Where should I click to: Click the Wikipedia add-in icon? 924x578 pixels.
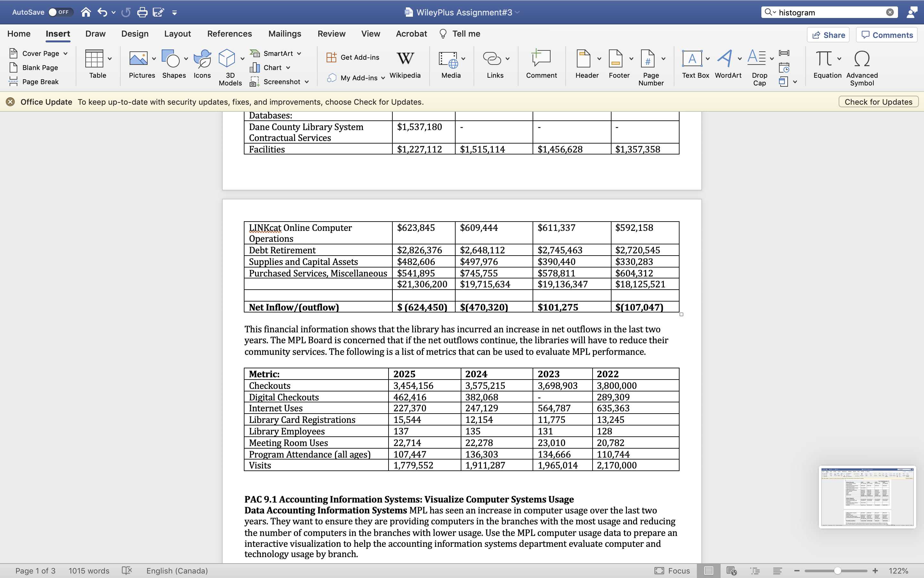coord(405,58)
